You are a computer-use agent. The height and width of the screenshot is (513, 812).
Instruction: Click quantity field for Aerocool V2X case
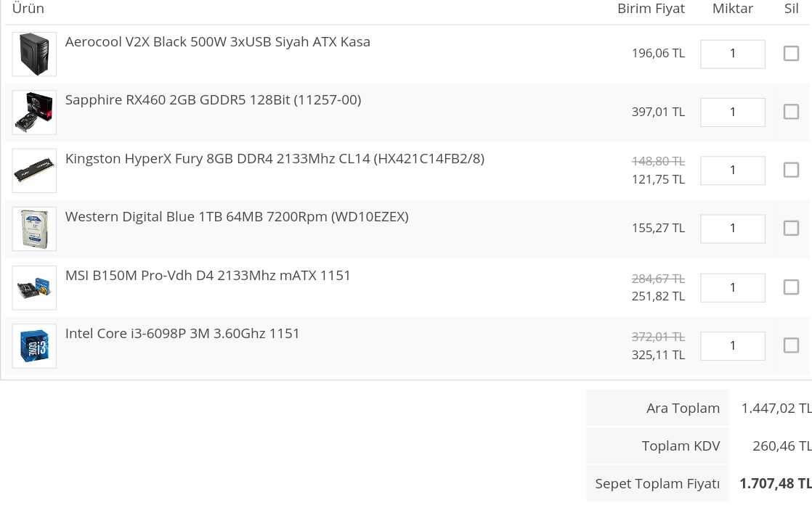[732, 54]
